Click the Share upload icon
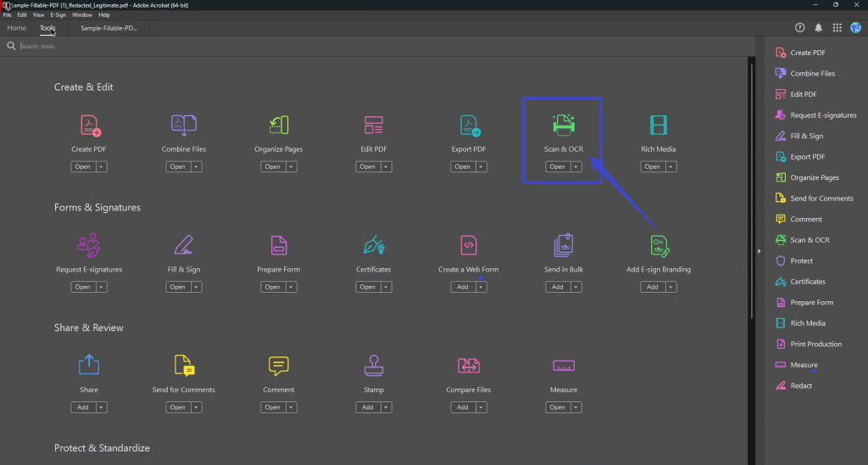Screen dimensions: 868x465 pos(88,365)
